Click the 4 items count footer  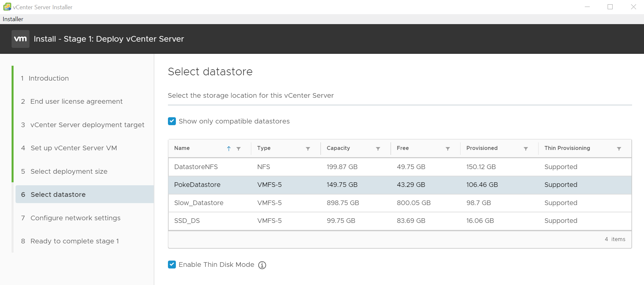[615, 239]
